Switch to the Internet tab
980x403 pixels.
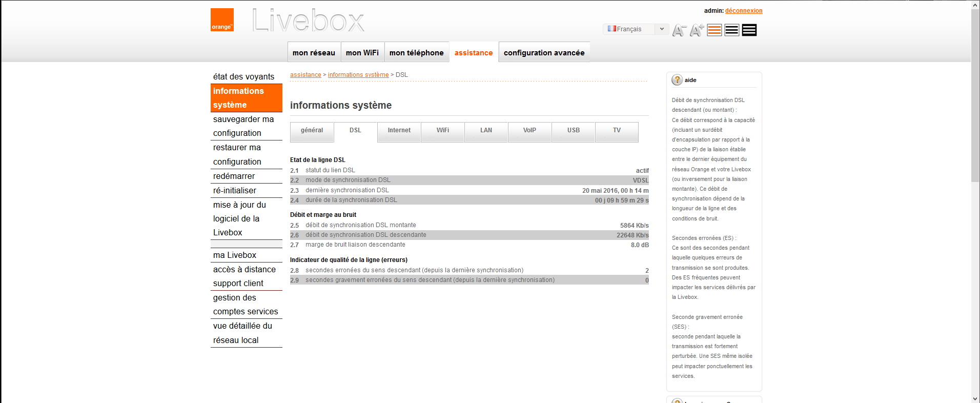point(399,131)
